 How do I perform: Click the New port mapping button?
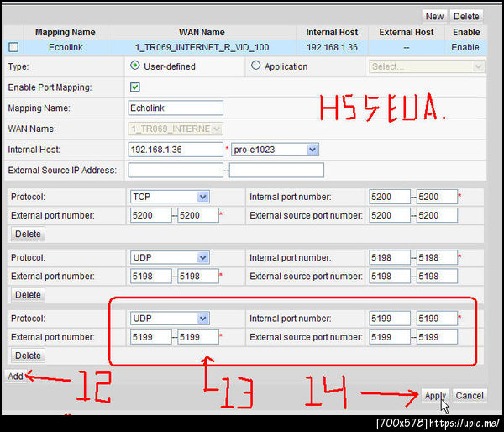point(434,17)
